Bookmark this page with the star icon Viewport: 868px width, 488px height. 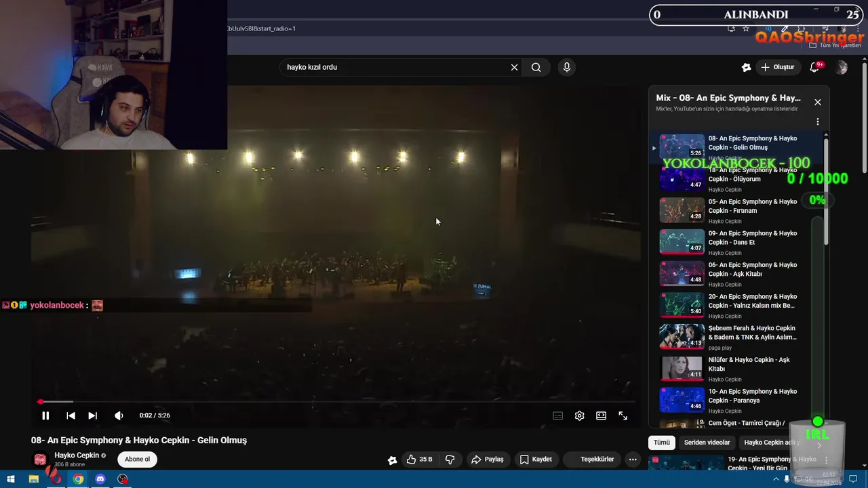coord(746,28)
